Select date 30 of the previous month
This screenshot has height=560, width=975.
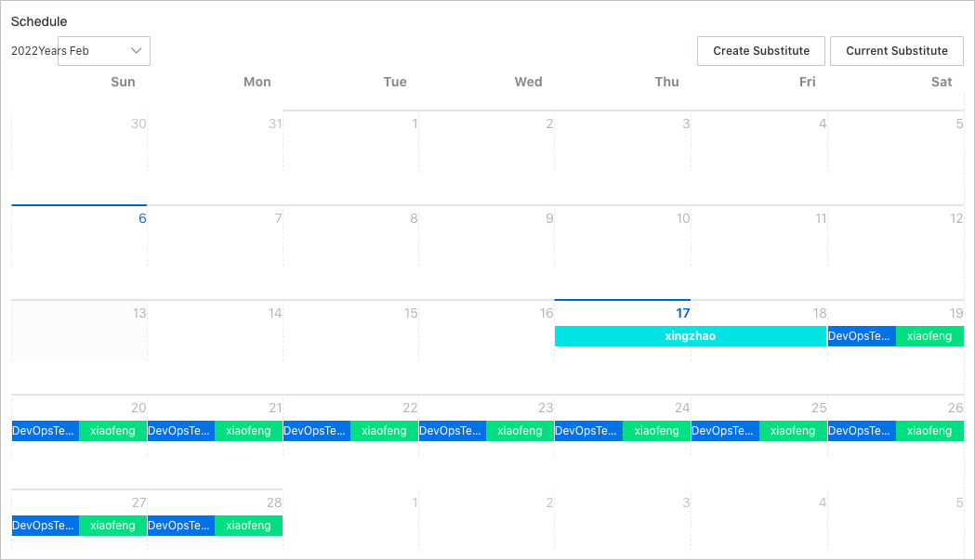point(138,124)
